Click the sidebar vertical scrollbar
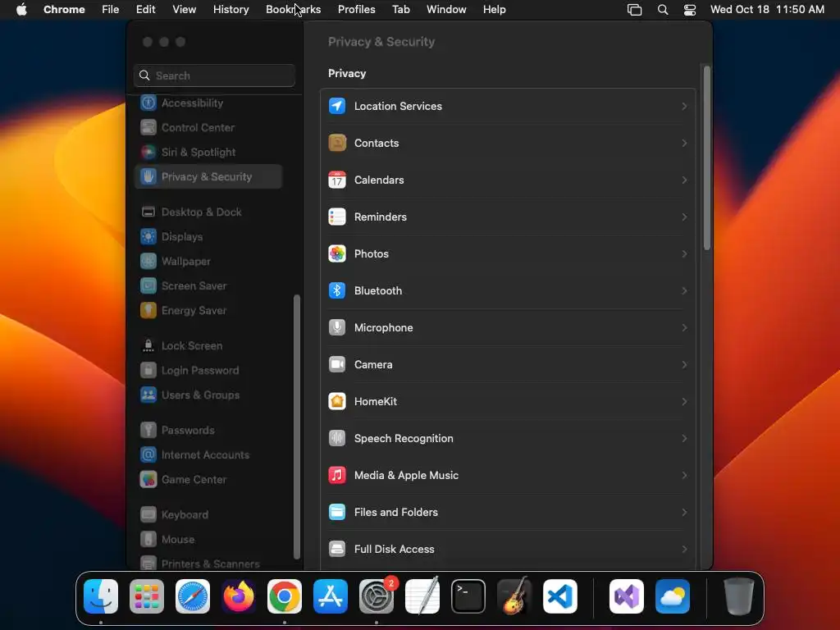 296,427
